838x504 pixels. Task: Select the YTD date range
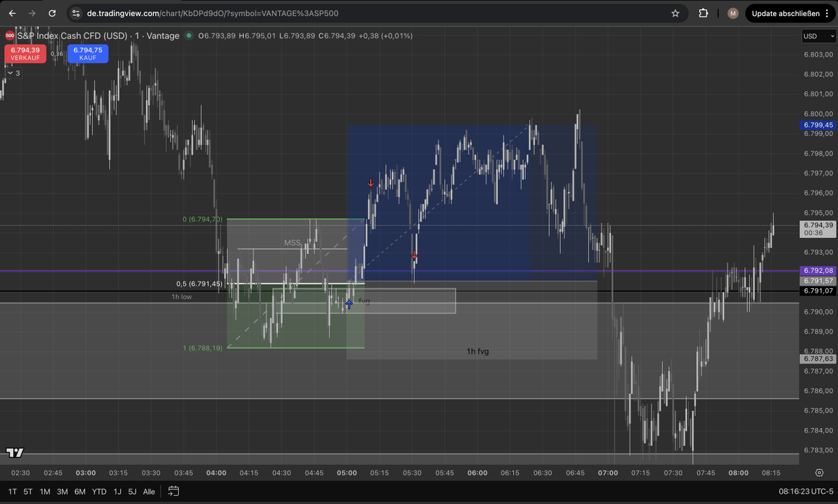tap(99, 491)
